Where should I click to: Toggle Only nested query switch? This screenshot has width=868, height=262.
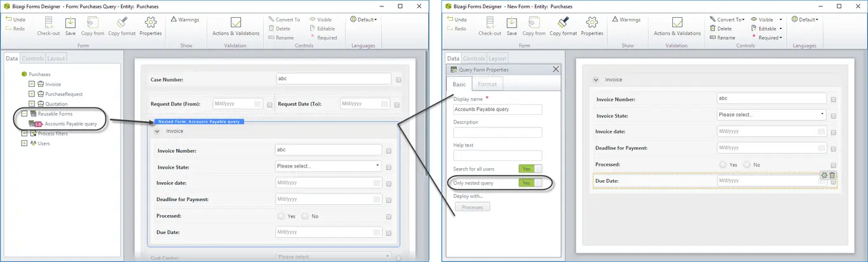[531, 183]
